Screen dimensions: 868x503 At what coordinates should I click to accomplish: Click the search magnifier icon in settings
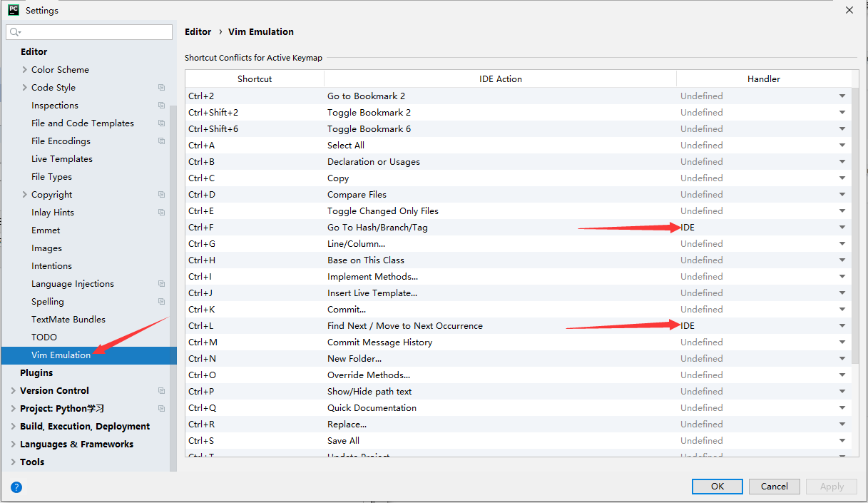pos(14,32)
